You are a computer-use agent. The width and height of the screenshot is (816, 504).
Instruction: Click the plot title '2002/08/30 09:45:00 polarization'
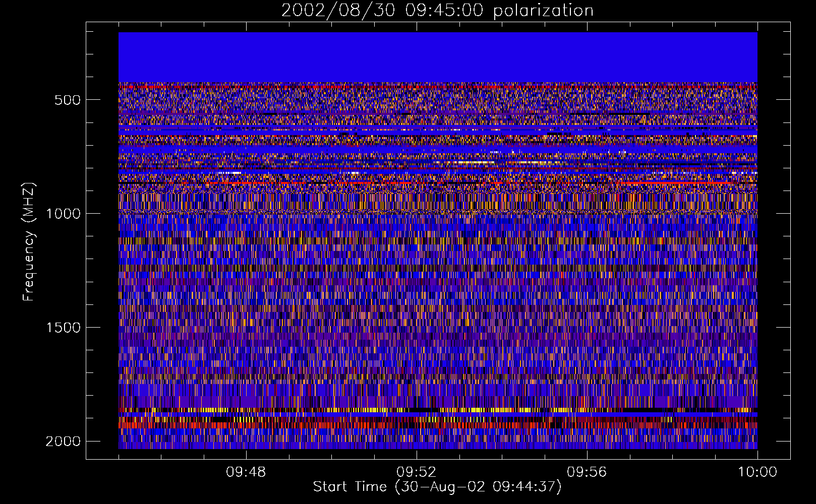click(437, 11)
